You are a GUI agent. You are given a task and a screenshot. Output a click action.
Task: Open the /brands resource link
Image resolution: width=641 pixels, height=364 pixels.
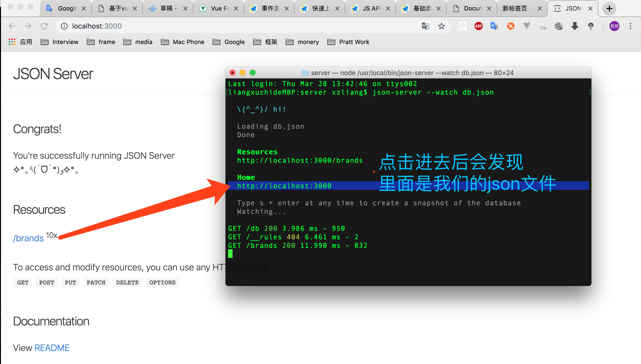coord(28,238)
